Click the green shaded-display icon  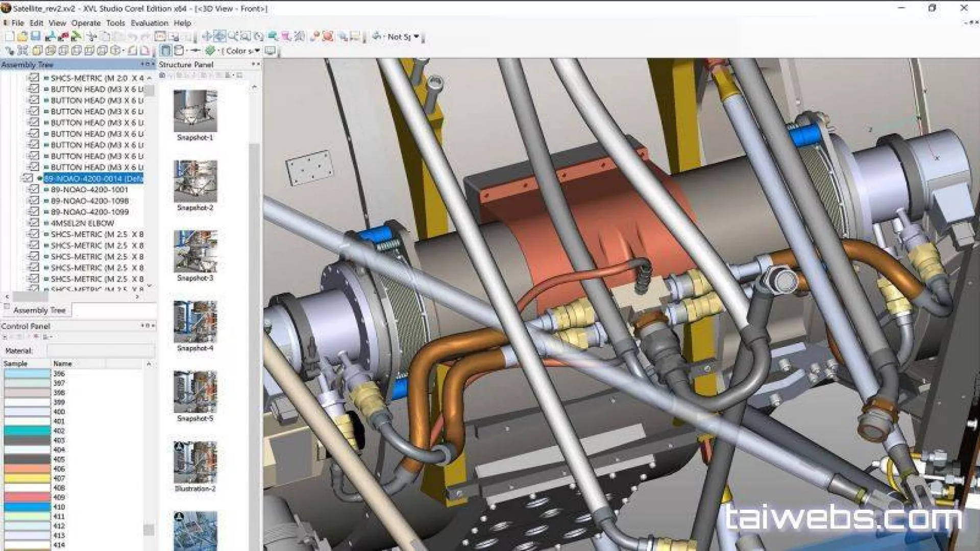click(x=210, y=51)
